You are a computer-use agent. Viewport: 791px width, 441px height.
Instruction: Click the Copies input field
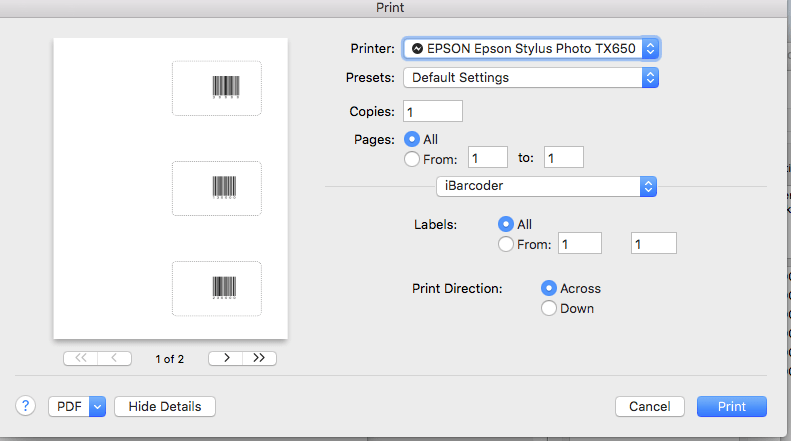pos(433,112)
